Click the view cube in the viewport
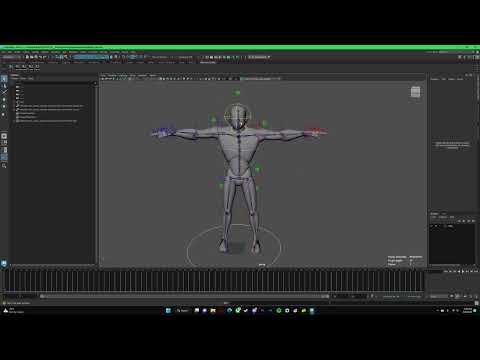The height and width of the screenshot is (360, 480). (x=415, y=92)
